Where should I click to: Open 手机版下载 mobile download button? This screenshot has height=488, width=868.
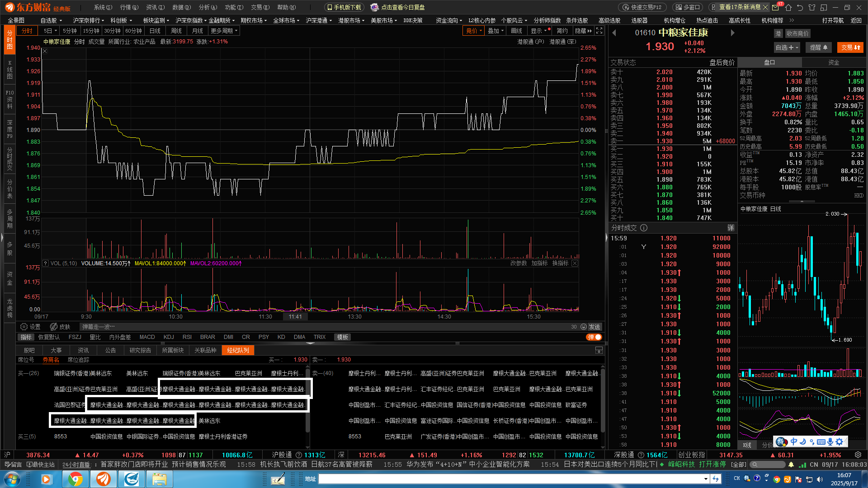[344, 7]
